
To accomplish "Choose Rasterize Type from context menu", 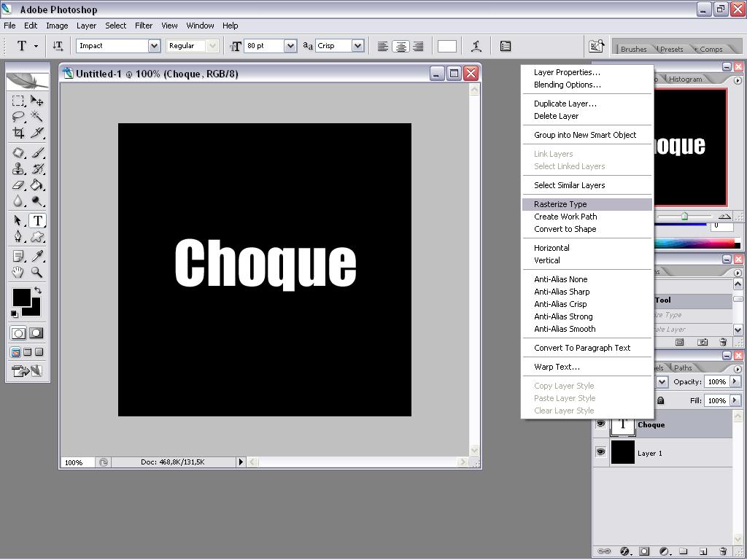I will [587, 204].
